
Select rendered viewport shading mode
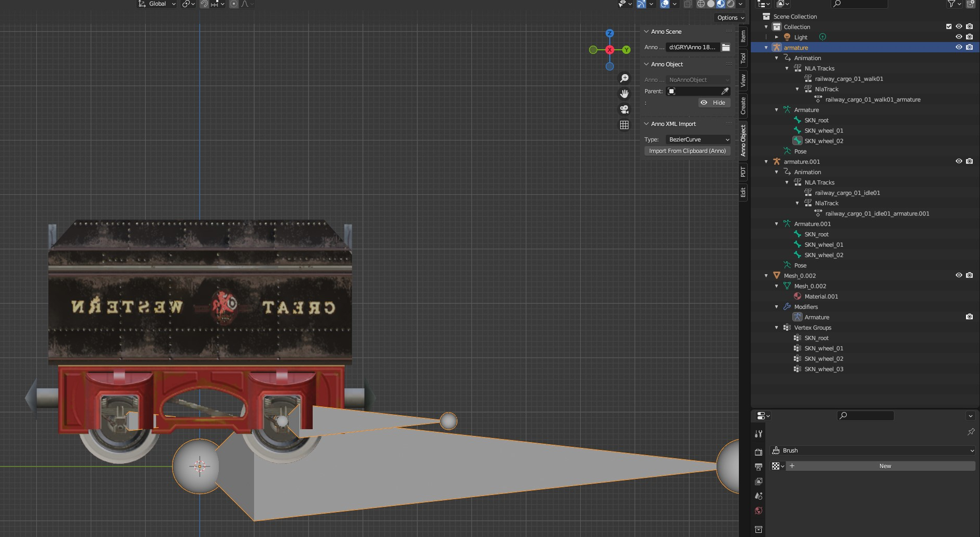coord(731,4)
